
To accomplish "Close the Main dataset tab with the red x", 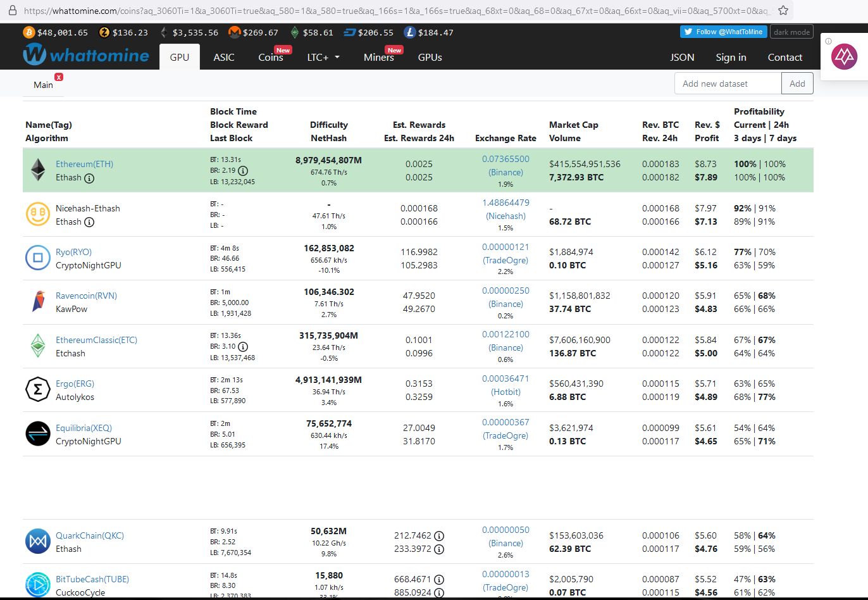I will click(x=59, y=77).
